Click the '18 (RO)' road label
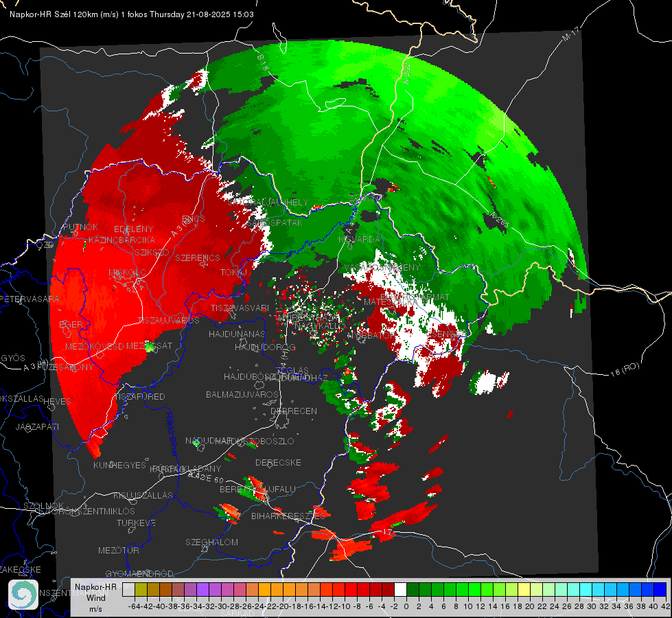Screen dimensions: 672x618 tap(625, 369)
